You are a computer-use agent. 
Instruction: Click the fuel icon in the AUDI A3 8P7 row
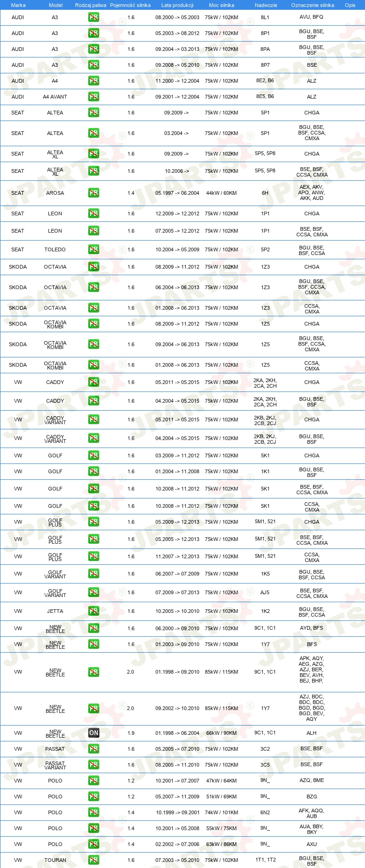click(x=93, y=65)
